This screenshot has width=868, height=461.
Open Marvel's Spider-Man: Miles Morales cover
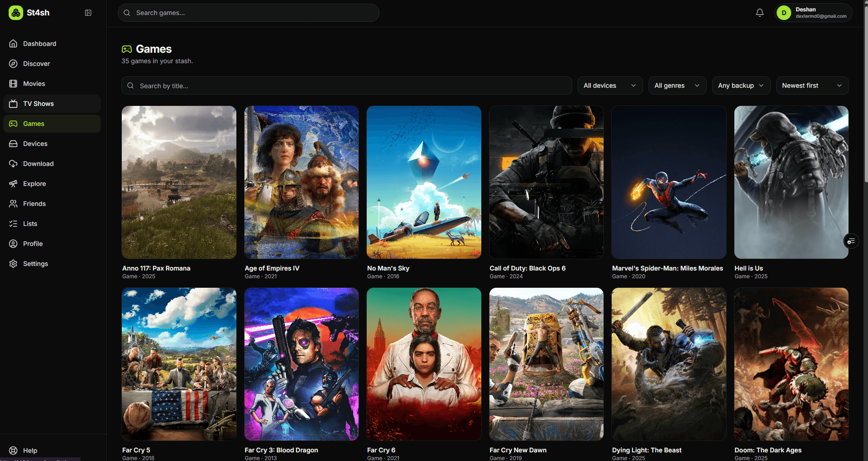pos(669,182)
